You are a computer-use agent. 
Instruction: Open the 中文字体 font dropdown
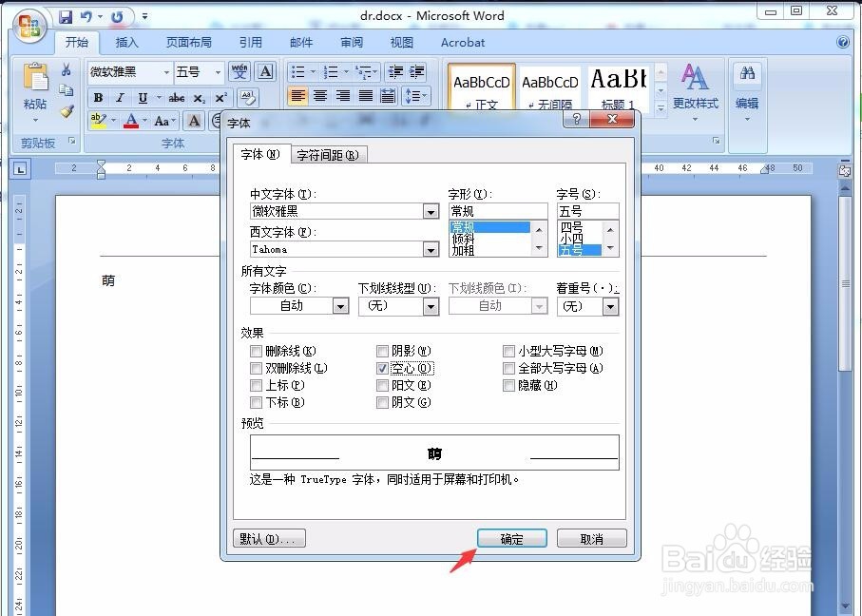[431, 211]
